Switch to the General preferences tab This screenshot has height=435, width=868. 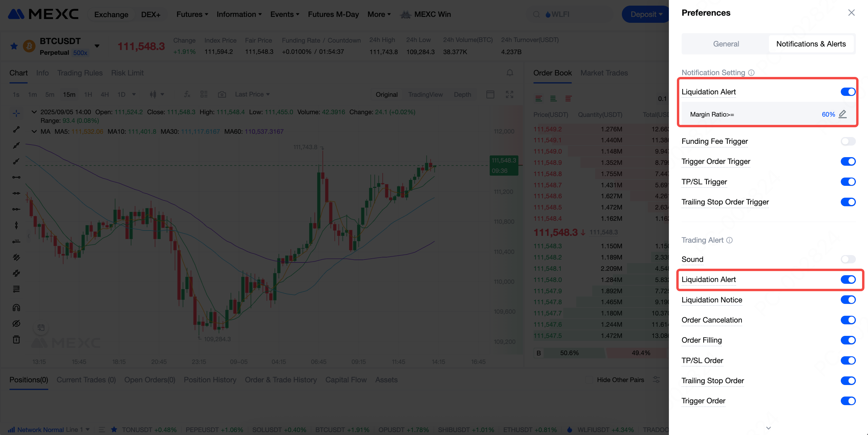(725, 44)
